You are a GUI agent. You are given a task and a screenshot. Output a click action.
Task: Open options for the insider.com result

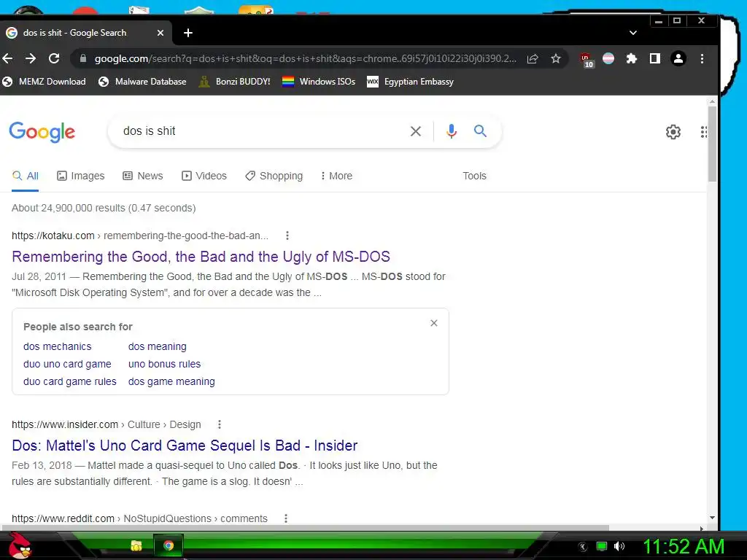pos(219,424)
